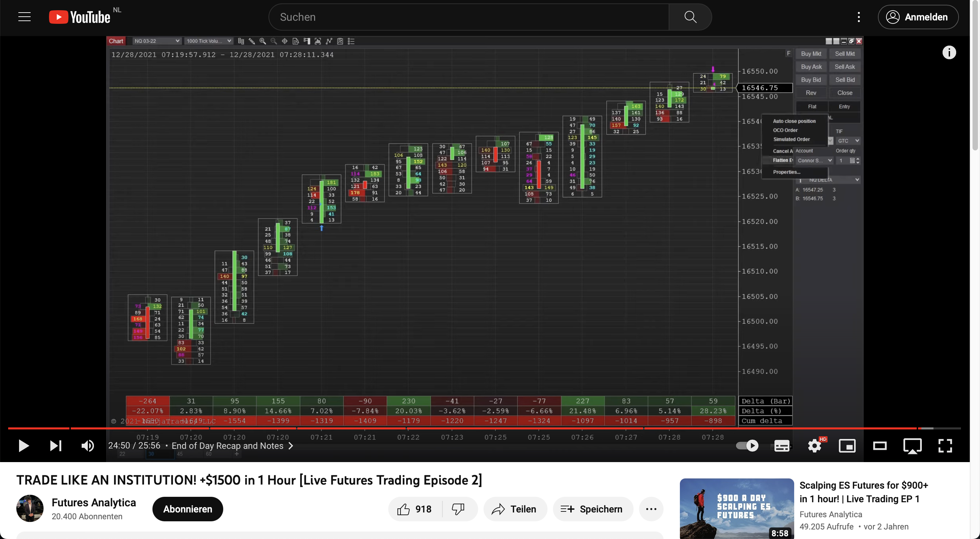Mute the video volume
Viewport: 980px width, 539px height.
(88, 445)
